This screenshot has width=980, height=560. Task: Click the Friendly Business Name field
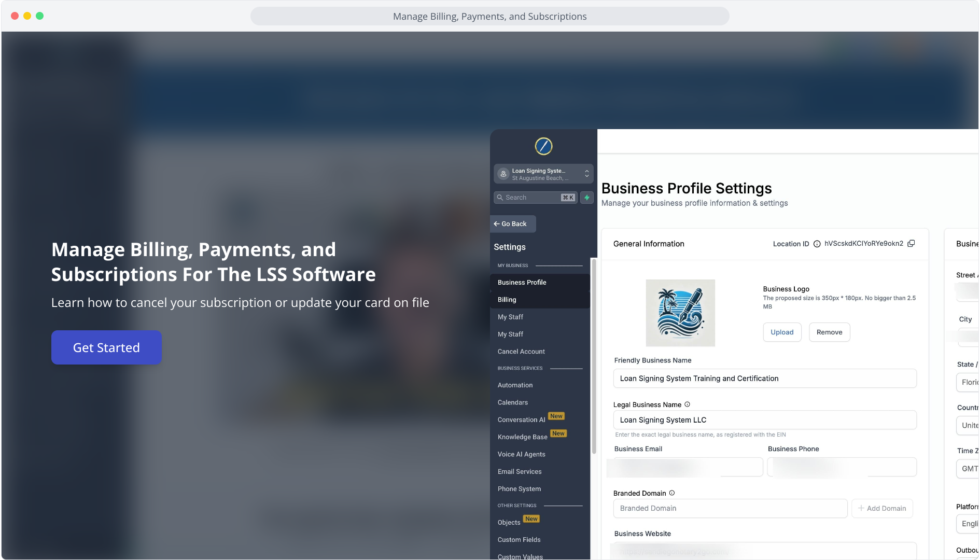point(765,379)
